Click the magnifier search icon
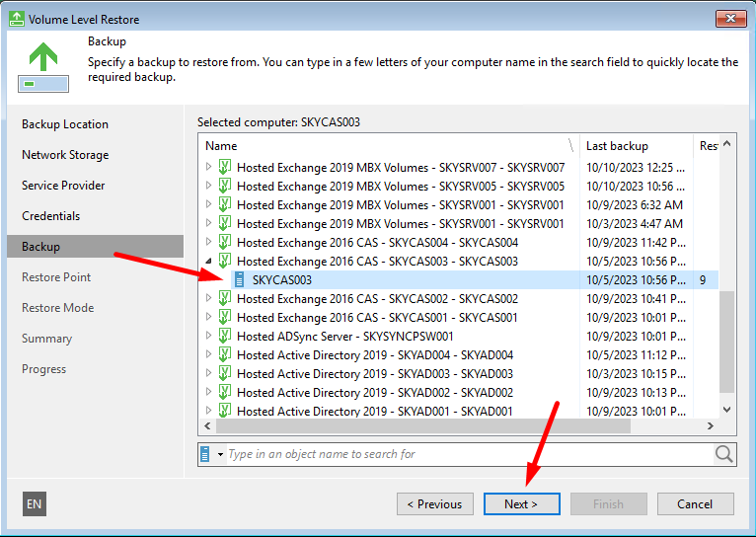This screenshot has height=537, width=756. [x=723, y=454]
